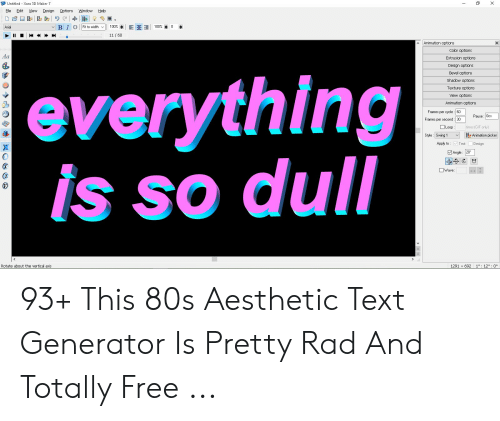
Task: Step forward one frame
Action: click(46, 35)
